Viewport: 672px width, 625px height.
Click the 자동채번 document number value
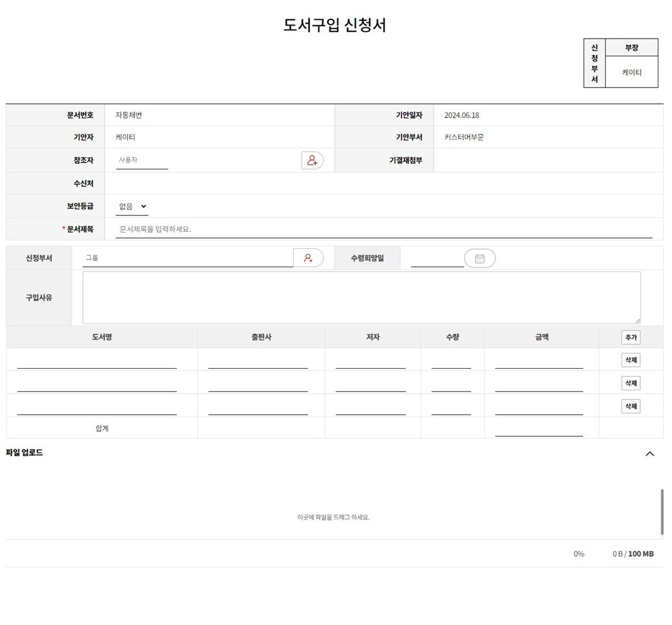(128, 115)
